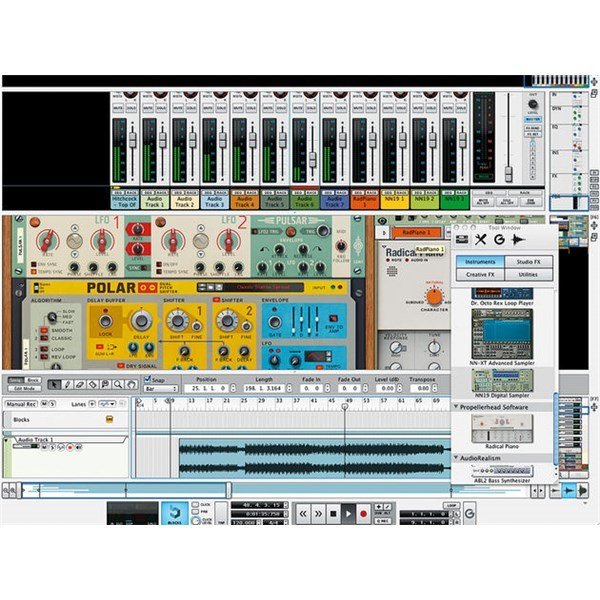Click the groove settings G icon
Screen dimensions: 600x600
[498, 240]
